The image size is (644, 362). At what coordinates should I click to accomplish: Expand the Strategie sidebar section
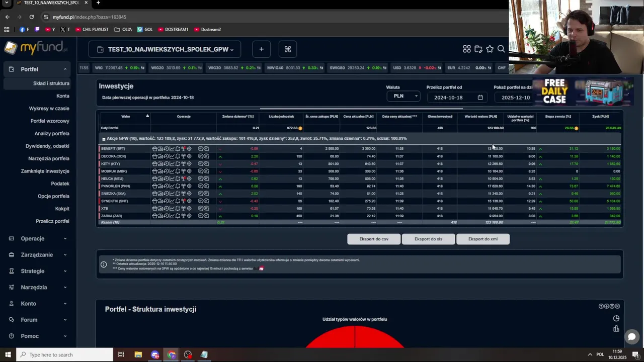(x=38, y=271)
